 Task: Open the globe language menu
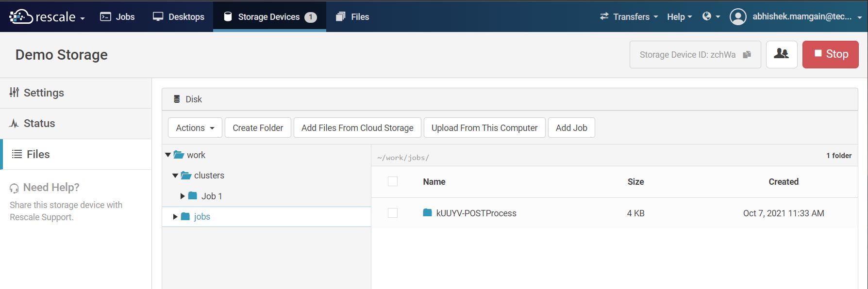[x=711, y=16]
